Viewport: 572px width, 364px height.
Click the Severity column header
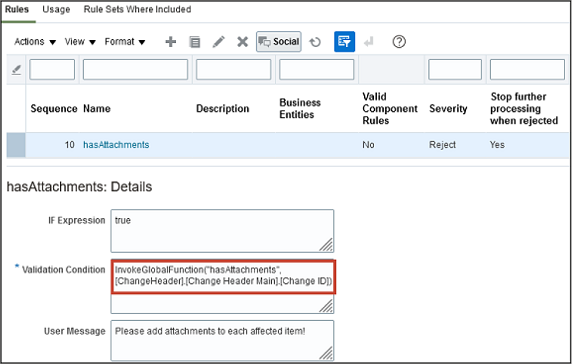click(448, 109)
